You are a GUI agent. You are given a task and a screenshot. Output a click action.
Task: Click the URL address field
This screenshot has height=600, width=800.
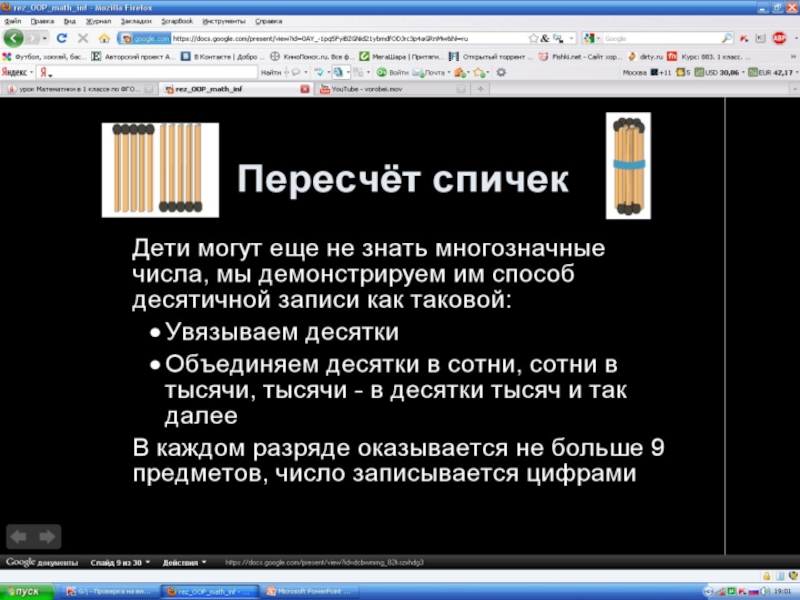pyautogui.click(x=349, y=38)
